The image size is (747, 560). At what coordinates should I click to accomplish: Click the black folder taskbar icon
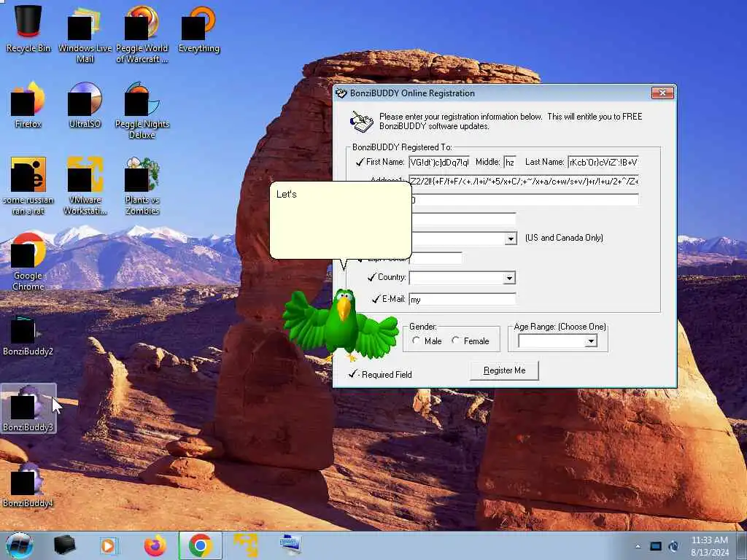(x=64, y=545)
